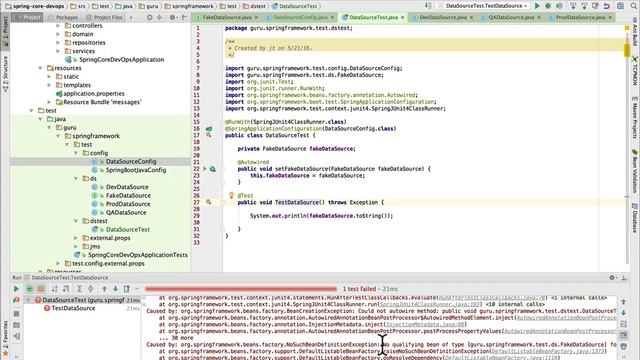
Task: Collapse all test results icon
Action: 91,289
